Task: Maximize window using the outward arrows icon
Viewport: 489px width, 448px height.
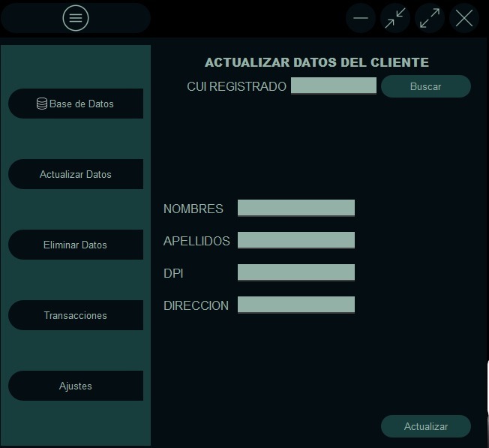Action: pos(430,18)
